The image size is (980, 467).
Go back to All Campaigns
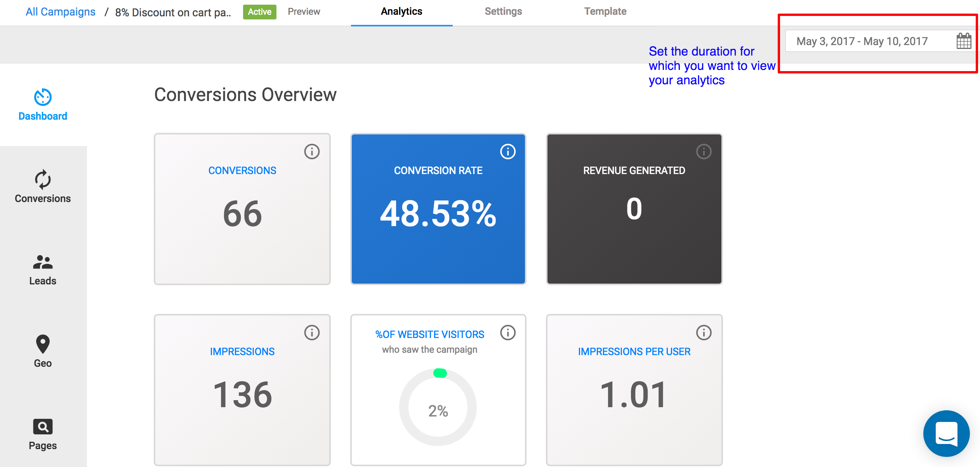(x=61, y=12)
